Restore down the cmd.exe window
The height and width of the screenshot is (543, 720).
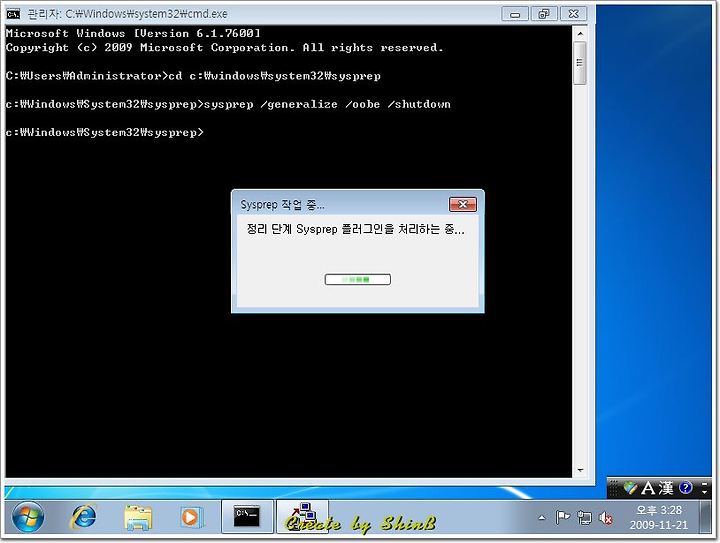pos(544,14)
